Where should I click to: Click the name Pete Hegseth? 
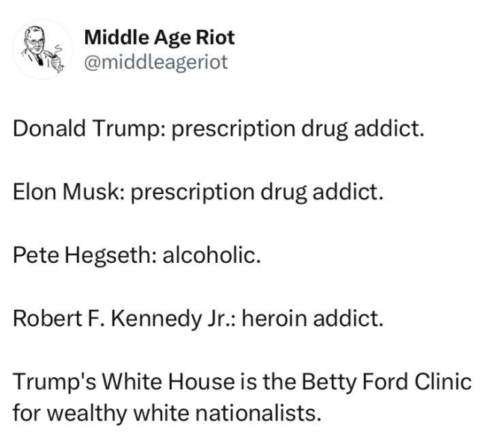click(x=84, y=255)
